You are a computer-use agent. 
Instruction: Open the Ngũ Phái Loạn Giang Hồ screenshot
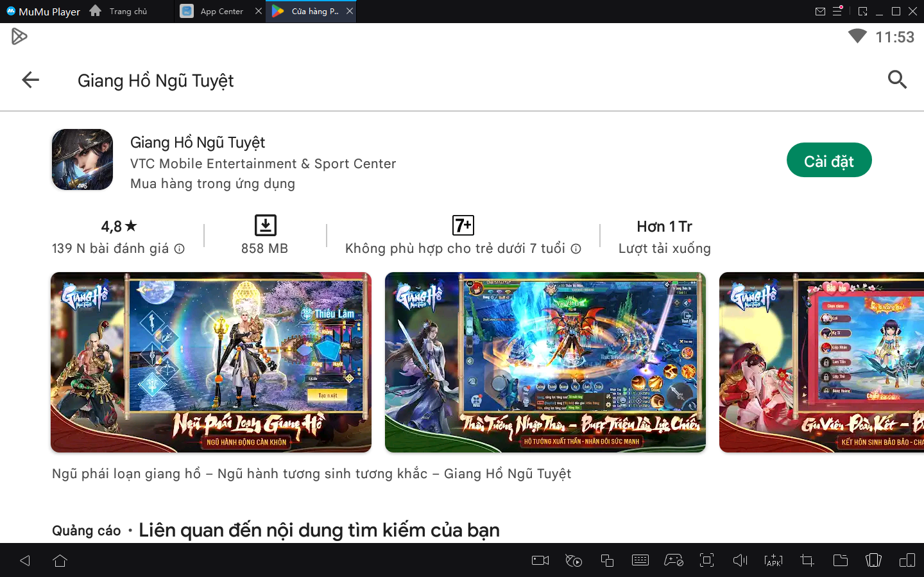point(211,362)
